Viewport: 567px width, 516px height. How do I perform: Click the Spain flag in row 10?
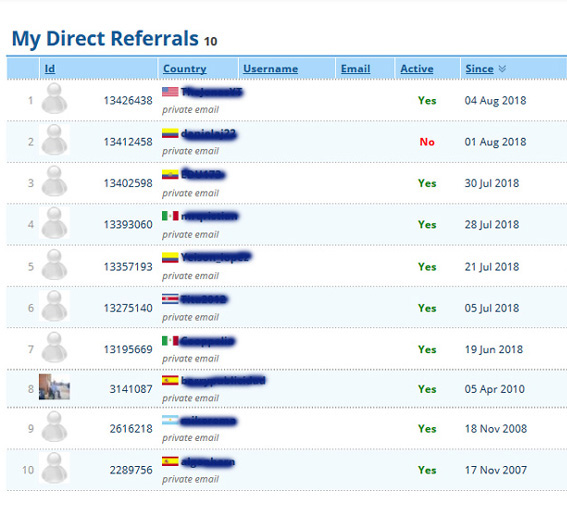pos(170,461)
